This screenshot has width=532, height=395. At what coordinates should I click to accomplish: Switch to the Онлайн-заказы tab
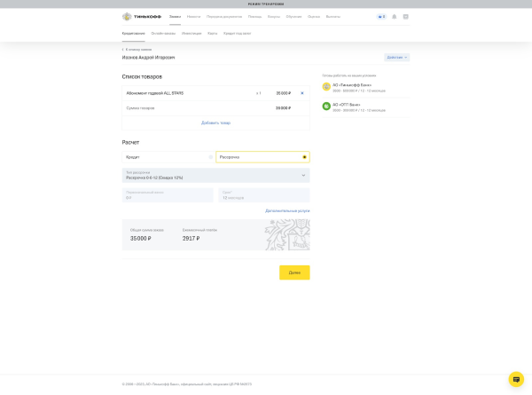click(x=163, y=33)
